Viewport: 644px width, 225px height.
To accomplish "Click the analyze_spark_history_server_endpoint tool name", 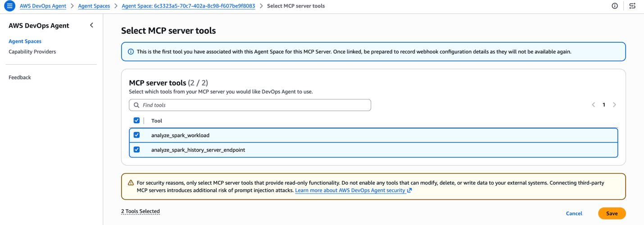I will coord(198,150).
